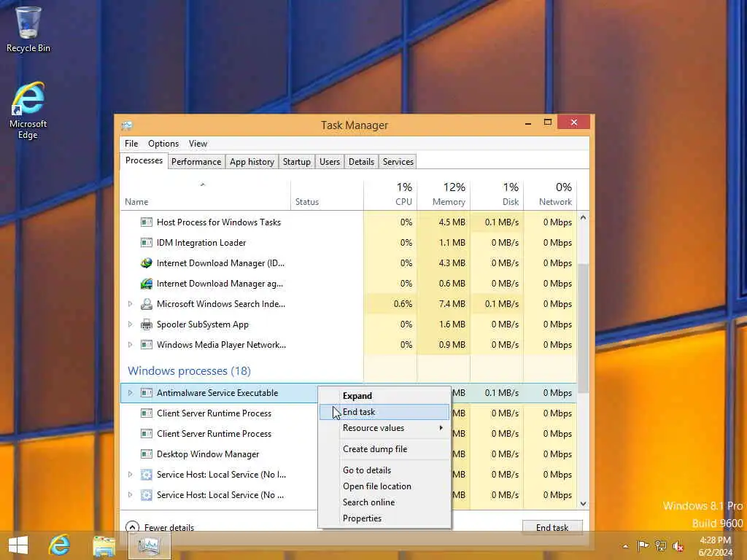Choose Search online
Viewport: 747px width, 560px height.
(x=384, y=502)
